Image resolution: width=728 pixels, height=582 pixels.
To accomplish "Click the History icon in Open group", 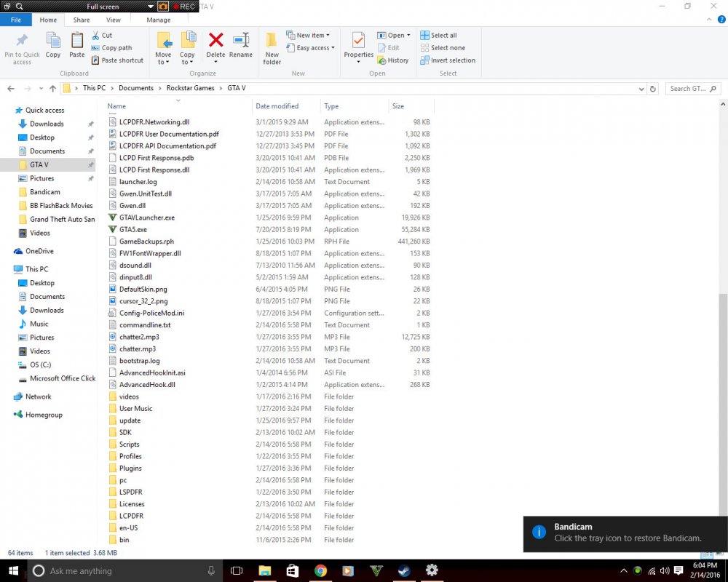I will [381, 60].
